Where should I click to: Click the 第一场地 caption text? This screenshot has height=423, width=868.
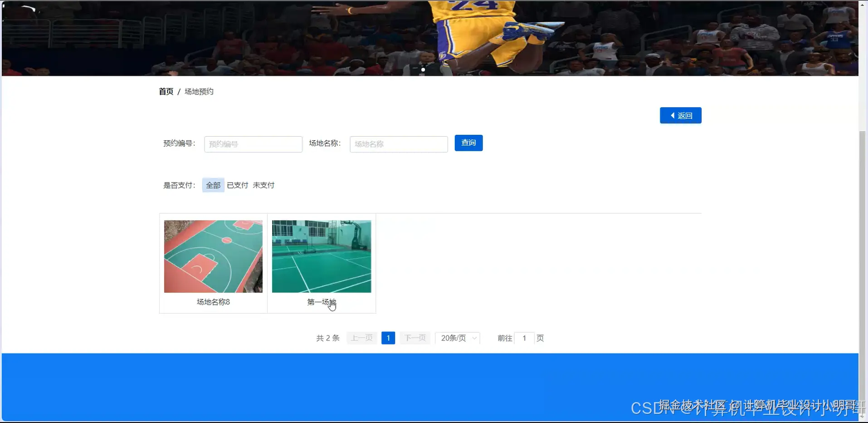(x=322, y=302)
